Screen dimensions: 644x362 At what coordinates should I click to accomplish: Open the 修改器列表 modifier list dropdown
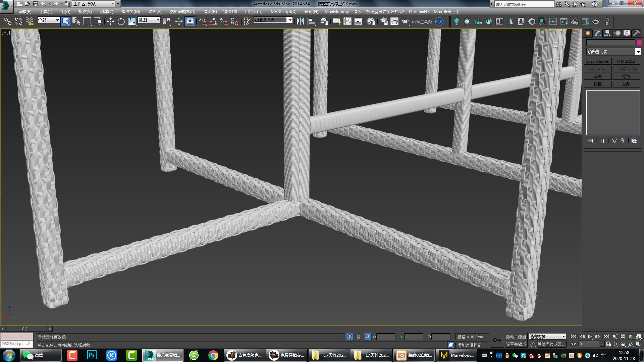613,52
